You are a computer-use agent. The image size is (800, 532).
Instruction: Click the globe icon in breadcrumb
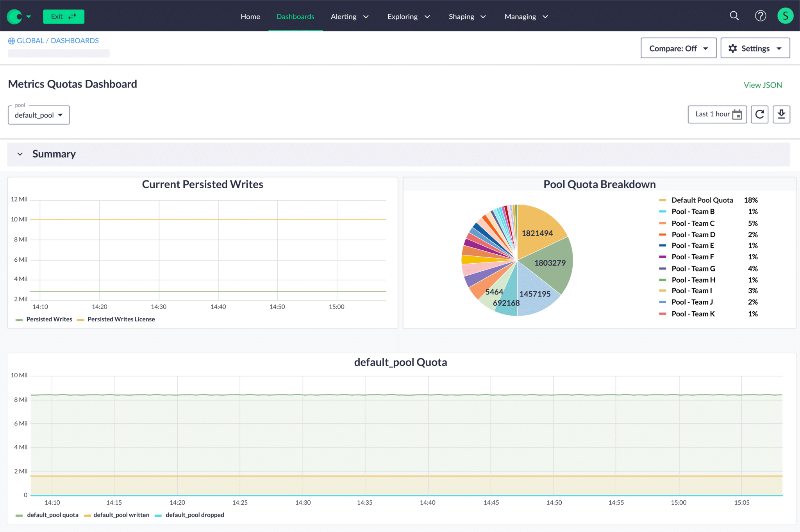pyautogui.click(x=11, y=40)
